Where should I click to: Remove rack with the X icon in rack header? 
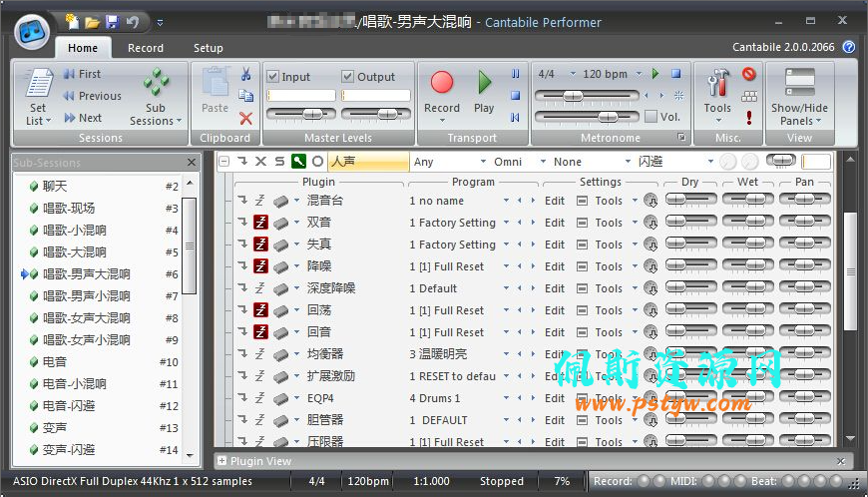[x=260, y=162]
